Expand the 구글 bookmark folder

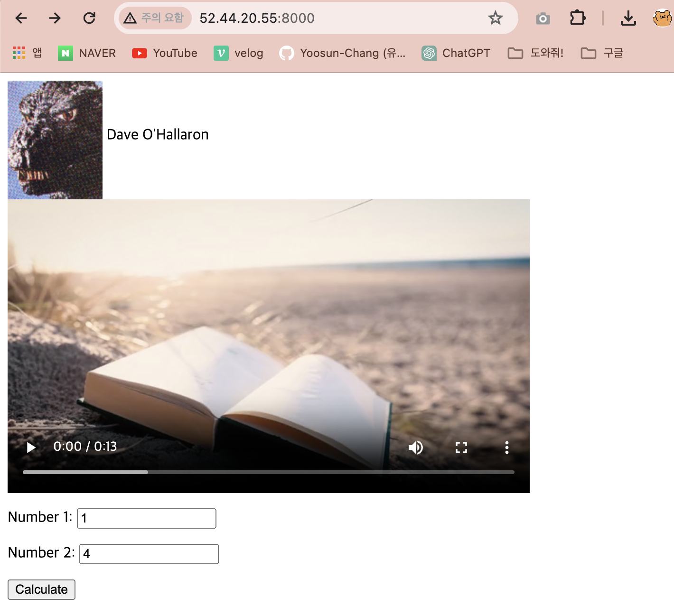pyautogui.click(x=602, y=53)
